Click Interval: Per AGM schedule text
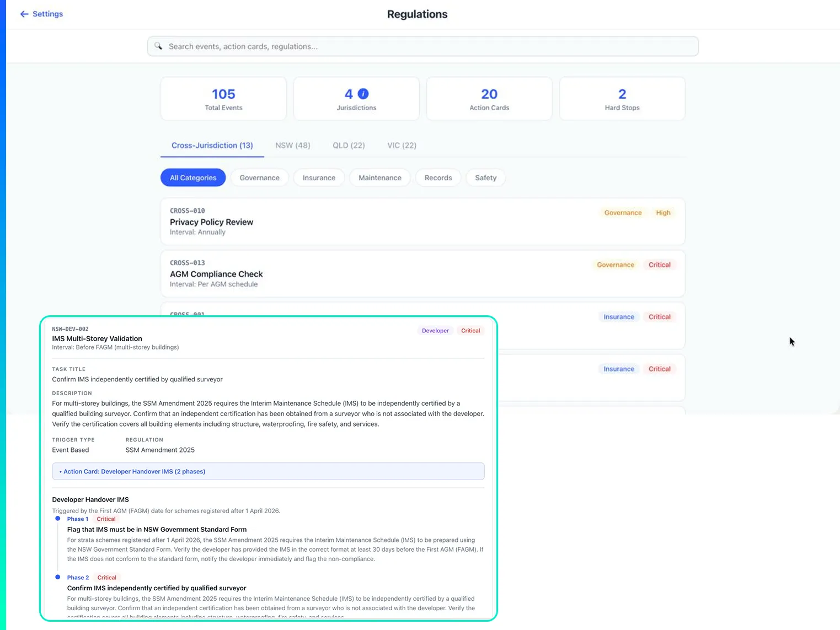This screenshot has height=630, width=840. click(213, 284)
